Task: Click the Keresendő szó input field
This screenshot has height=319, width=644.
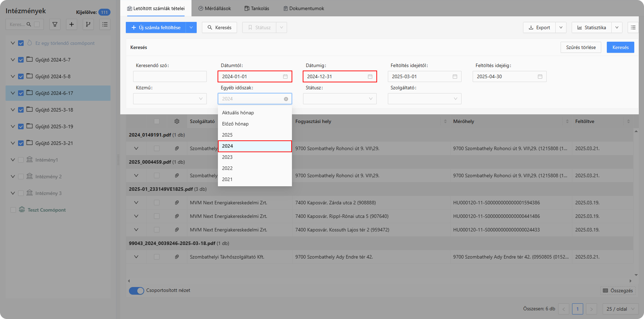Action: click(170, 76)
